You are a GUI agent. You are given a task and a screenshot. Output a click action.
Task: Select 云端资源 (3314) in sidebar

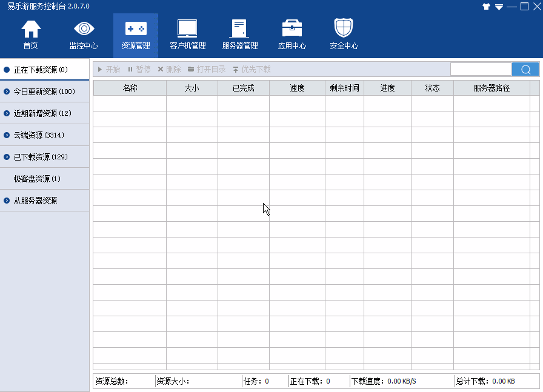[44, 135]
